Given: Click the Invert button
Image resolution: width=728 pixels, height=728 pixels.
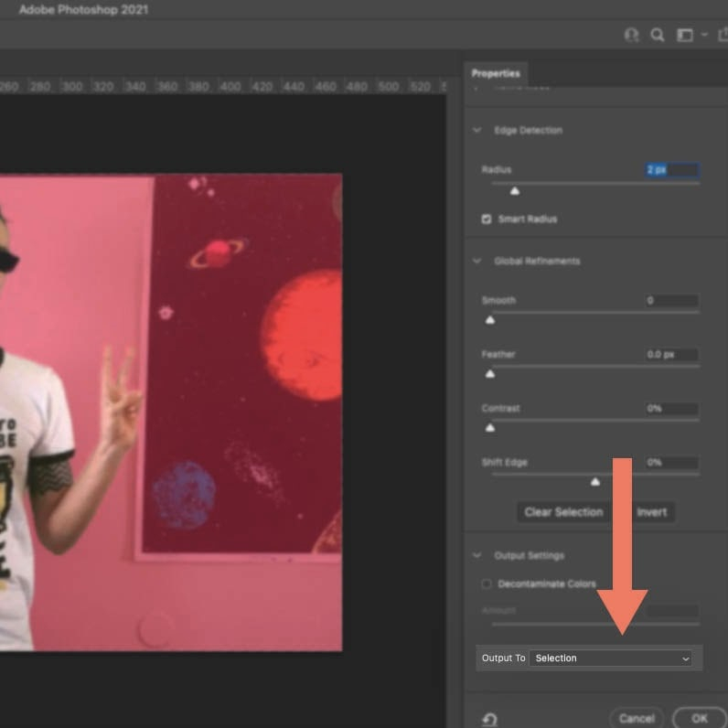Looking at the screenshot, I should (651, 512).
